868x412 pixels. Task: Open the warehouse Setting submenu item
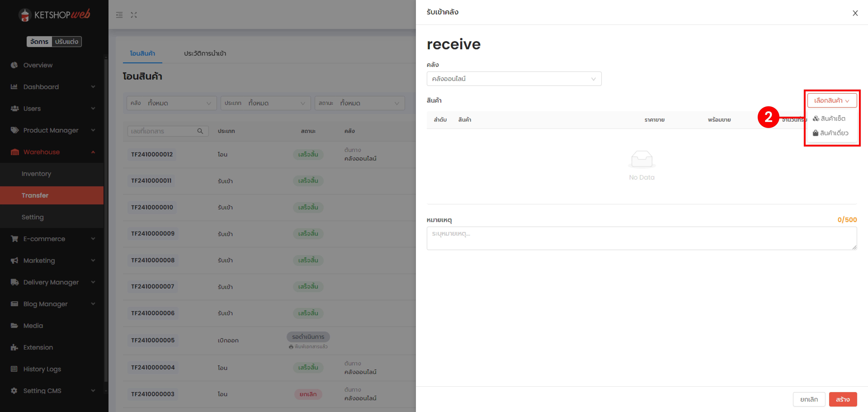[x=52, y=217]
